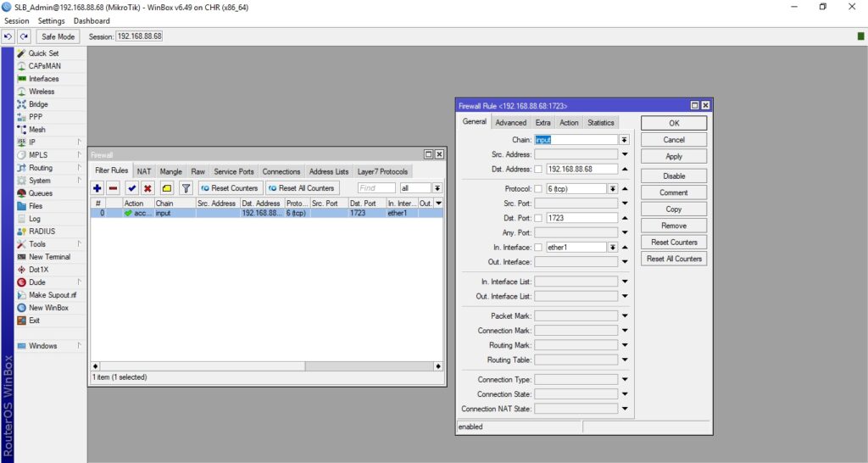
Task: Toggle the Dst. Port invert checkbox
Action: pos(538,218)
